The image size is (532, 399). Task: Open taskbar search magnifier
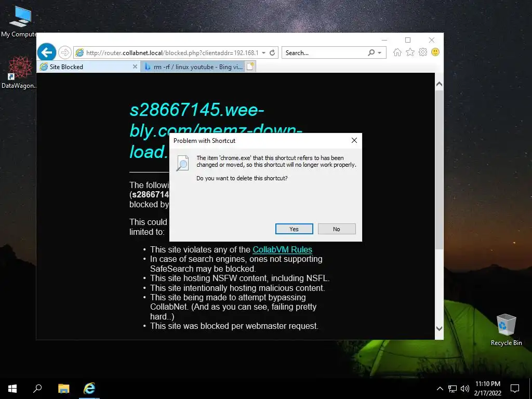tap(37, 389)
